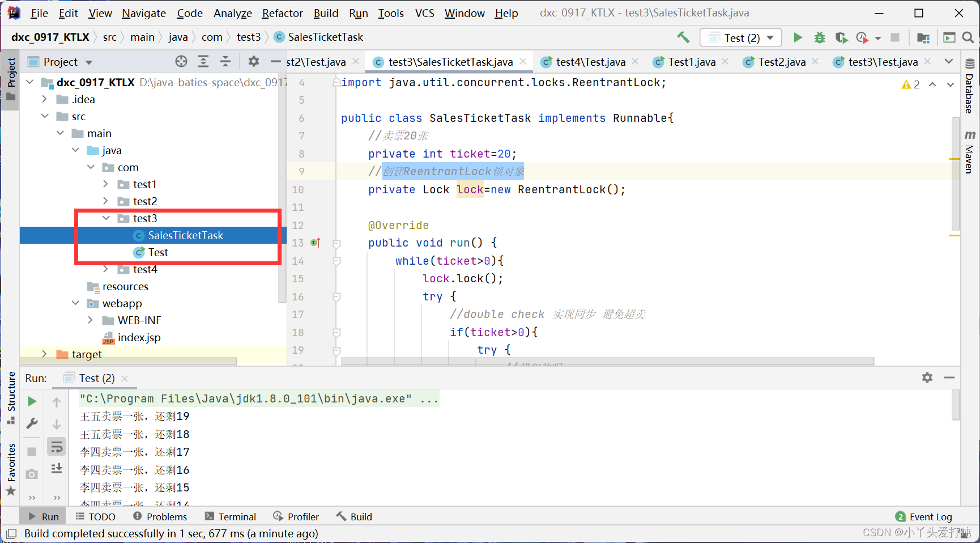Click the camera dump threads icon
The height and width of the screenshot is (543, 980).
click(32, 474)
